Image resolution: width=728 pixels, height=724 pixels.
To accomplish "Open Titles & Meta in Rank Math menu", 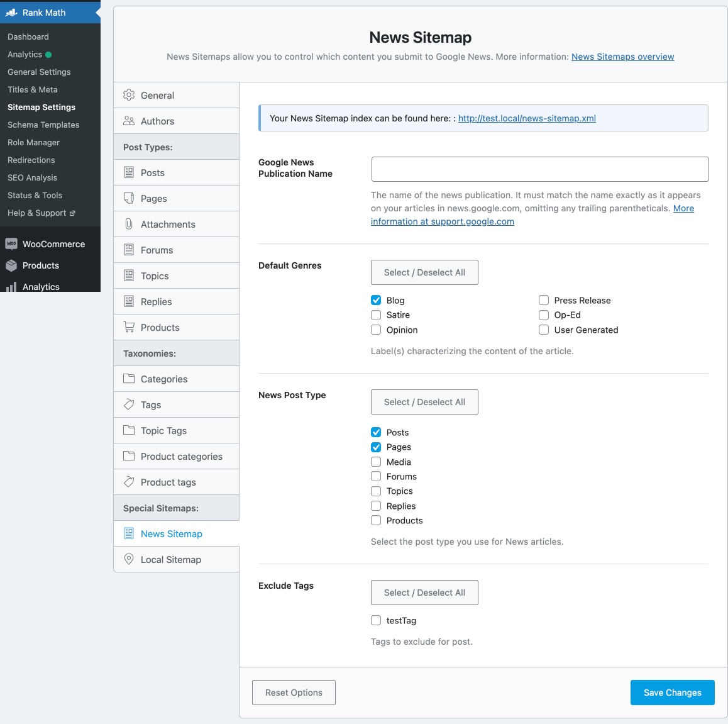I will [x=33, y=89].
